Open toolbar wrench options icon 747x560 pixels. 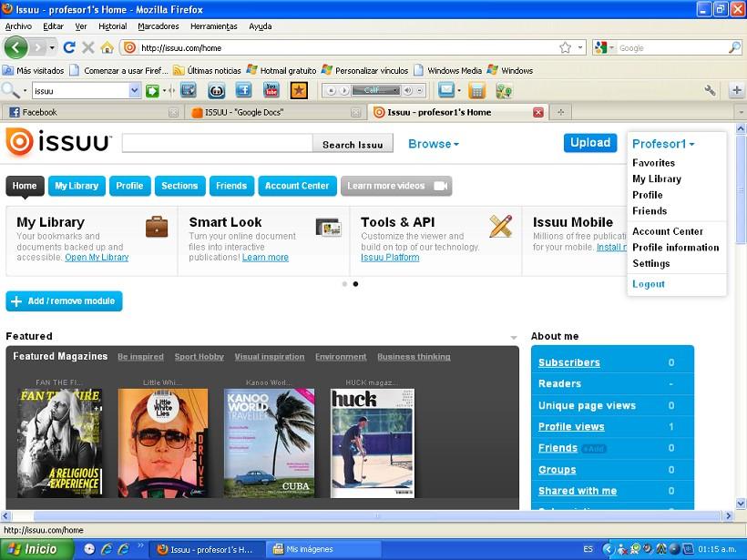coord(710,90)
